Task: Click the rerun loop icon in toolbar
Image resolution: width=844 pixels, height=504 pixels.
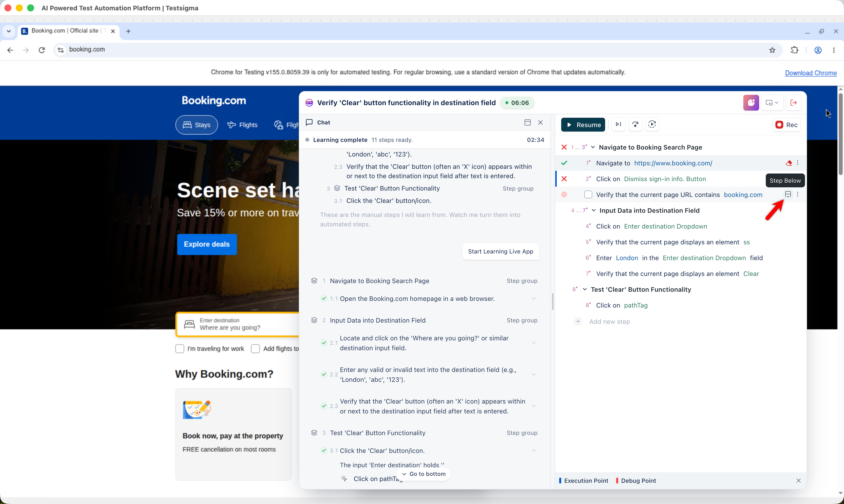Action: point(652,124)
